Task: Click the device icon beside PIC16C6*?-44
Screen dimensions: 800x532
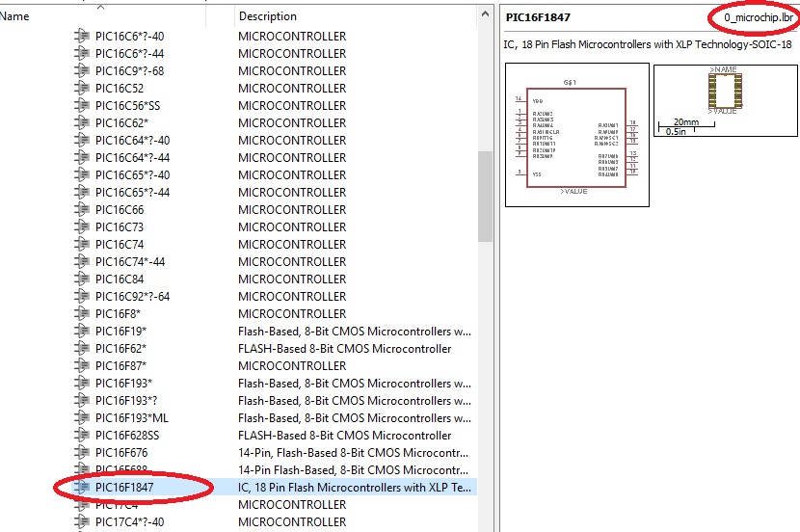Action: point(82,54)
